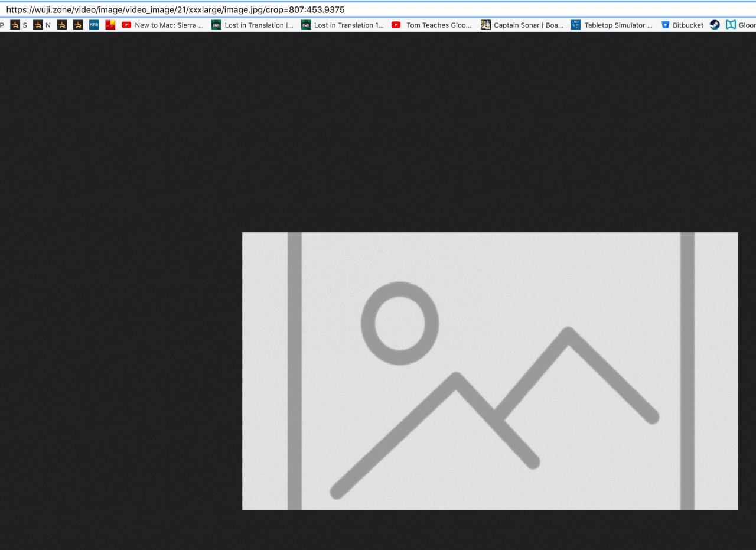
Task: Open the 'Lost in Translation 1...' bookmark
Action: [x=343, y=25]
